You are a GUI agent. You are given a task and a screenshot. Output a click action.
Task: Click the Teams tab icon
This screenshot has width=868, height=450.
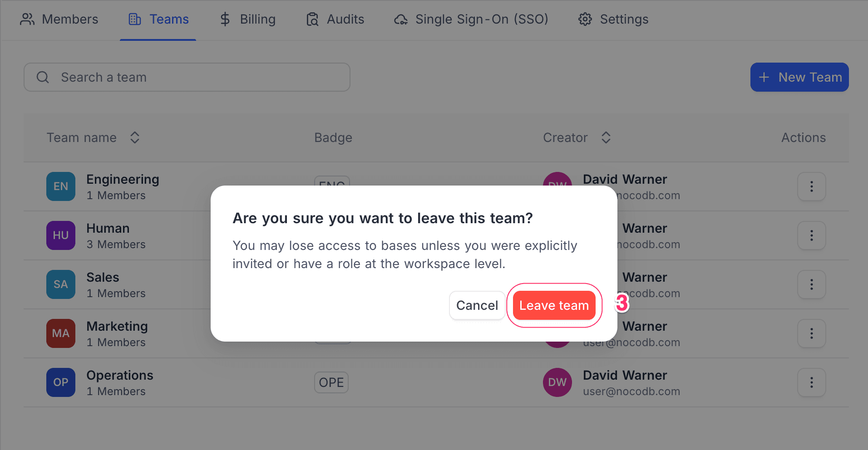click(135, 19)
